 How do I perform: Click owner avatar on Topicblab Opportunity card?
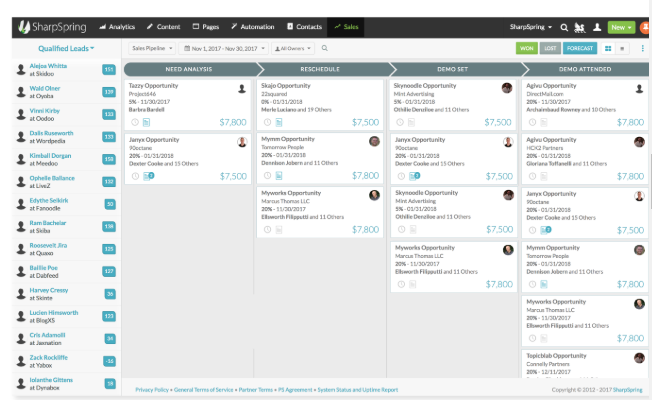pos(639,358)
